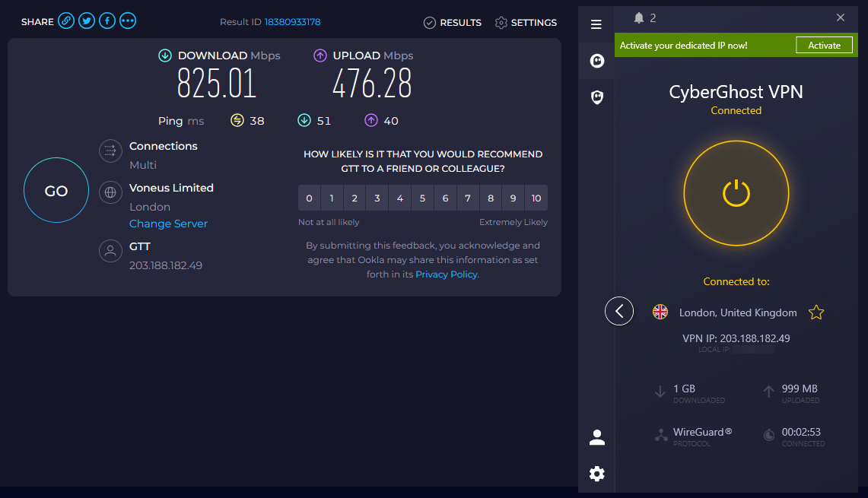Viewport: 868px width, 498px height.
Task: Share result on Twitter
Action: click(87, 21)
